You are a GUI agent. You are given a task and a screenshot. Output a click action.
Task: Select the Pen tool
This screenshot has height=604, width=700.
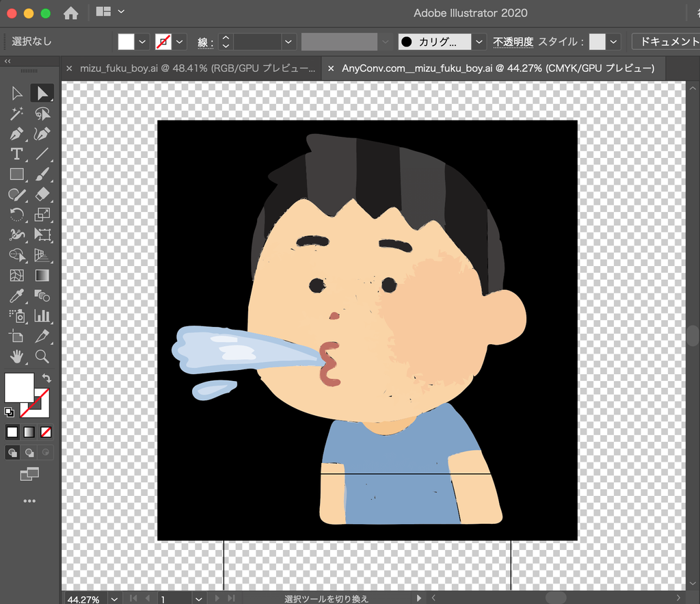(x=16, y=134)
